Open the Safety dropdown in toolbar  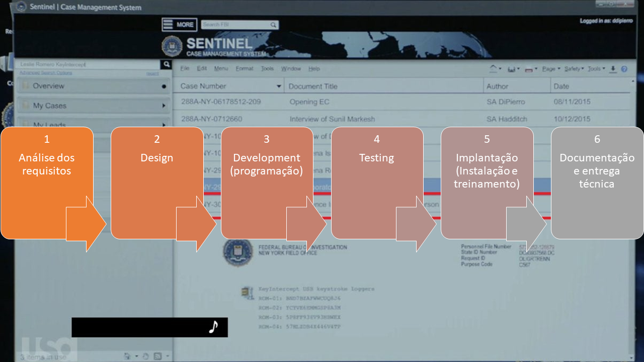point(574,69)
